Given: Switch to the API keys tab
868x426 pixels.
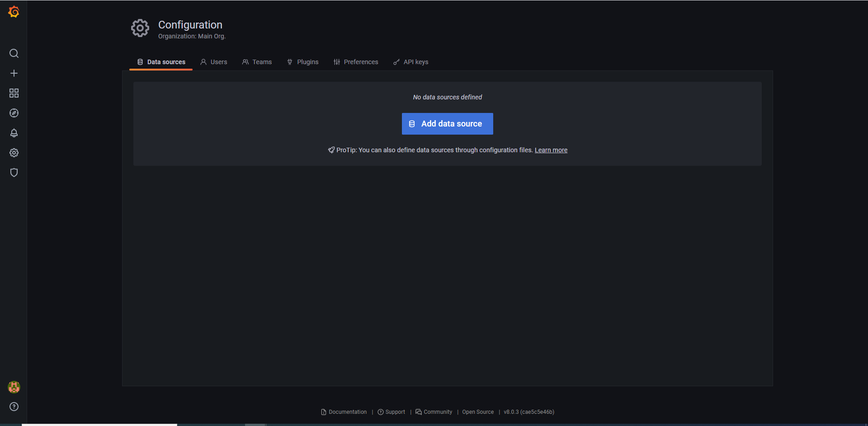Looking at the screenshot, I should tap(410, 62).
